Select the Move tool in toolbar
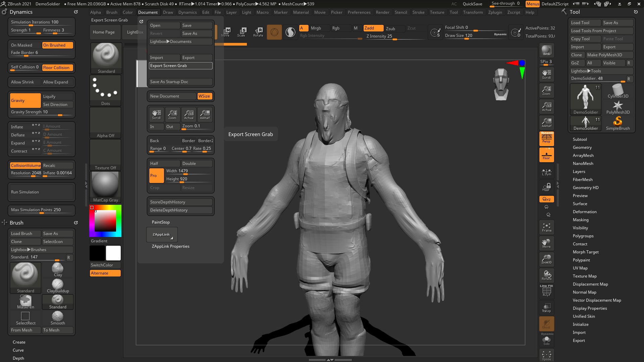This screenshot has height=362, width=644. click(x=227, y=32)
